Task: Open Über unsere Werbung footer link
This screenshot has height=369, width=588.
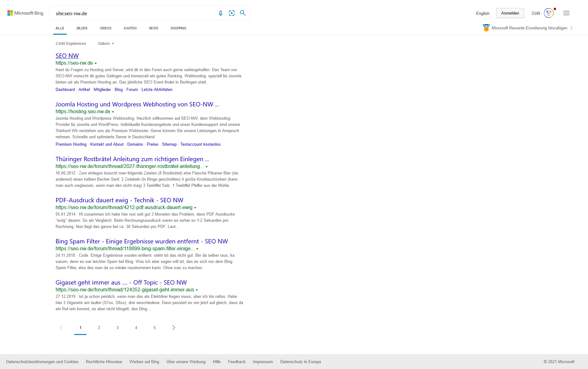Action: click(x=186, y=362)
